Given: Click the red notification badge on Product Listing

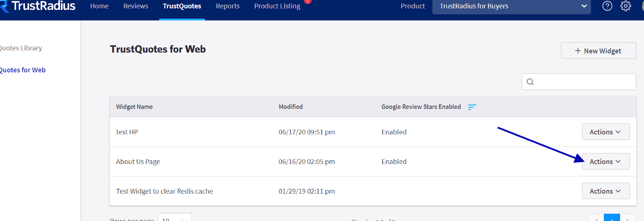Looking at the screenshot, I should click(x=308, y=1).
